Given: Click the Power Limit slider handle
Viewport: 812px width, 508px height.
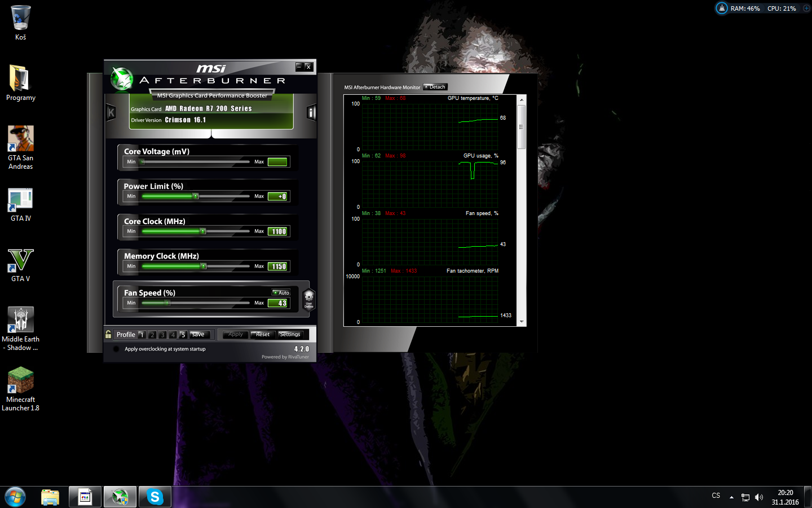Looking at the screenshot, I should [196, 196].
